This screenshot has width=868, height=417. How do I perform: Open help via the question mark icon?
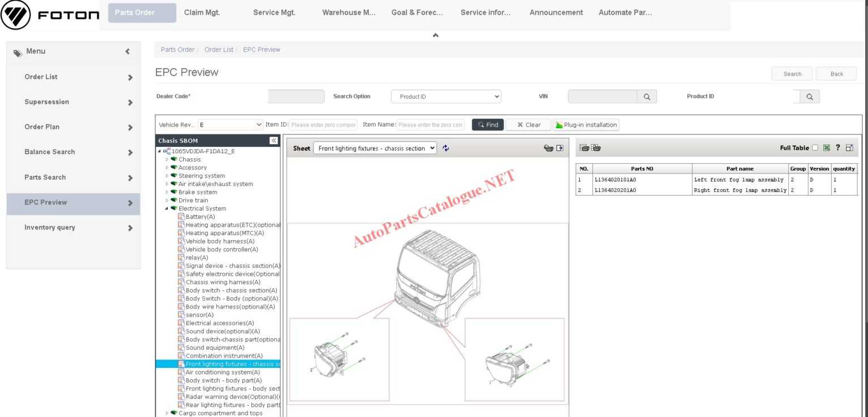pyautogui.click(x=837, y=147)
